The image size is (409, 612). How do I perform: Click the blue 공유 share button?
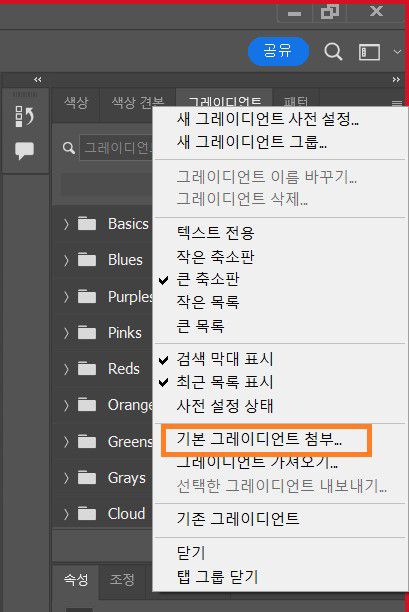point(278,51)
